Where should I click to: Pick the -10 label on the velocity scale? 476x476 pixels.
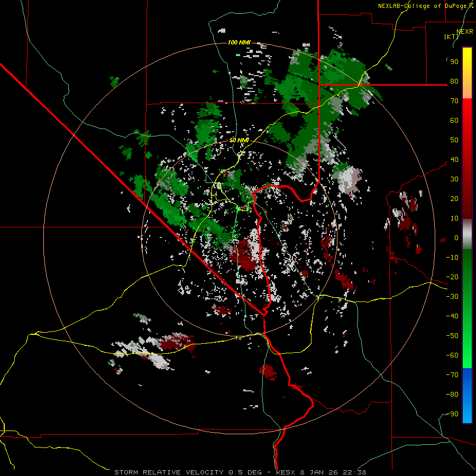[x=452, y=258]
